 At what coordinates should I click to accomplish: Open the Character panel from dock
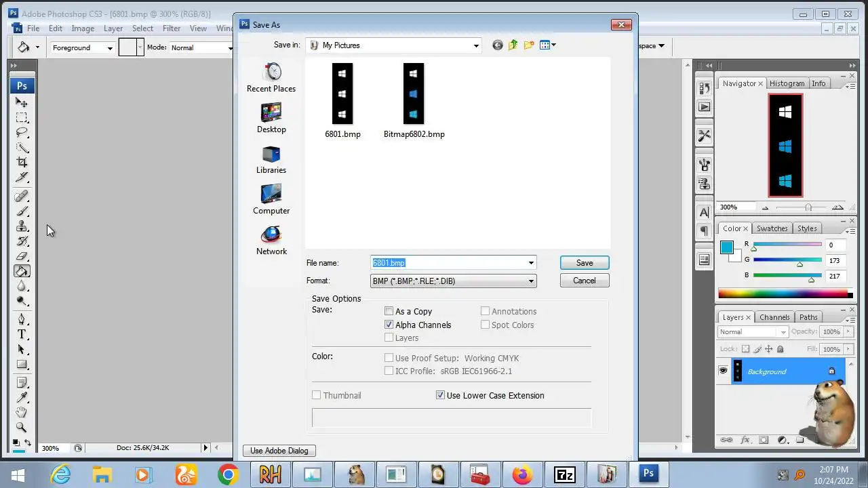coord(704,213)
